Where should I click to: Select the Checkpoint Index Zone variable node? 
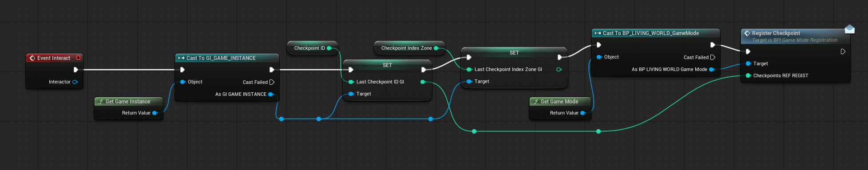coord(409,48)
